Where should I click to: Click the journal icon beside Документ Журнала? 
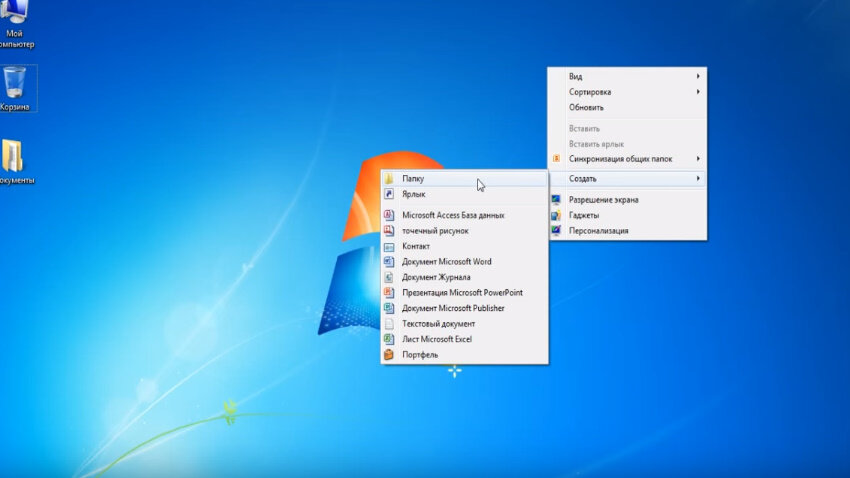[x=389, y=277]
